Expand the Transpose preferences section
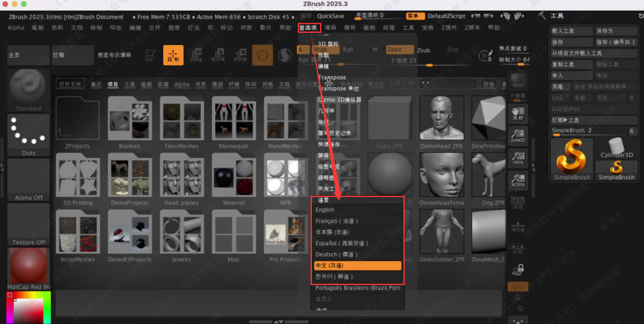Viewport: 644px width, 324px height. [x=332, y=78]
